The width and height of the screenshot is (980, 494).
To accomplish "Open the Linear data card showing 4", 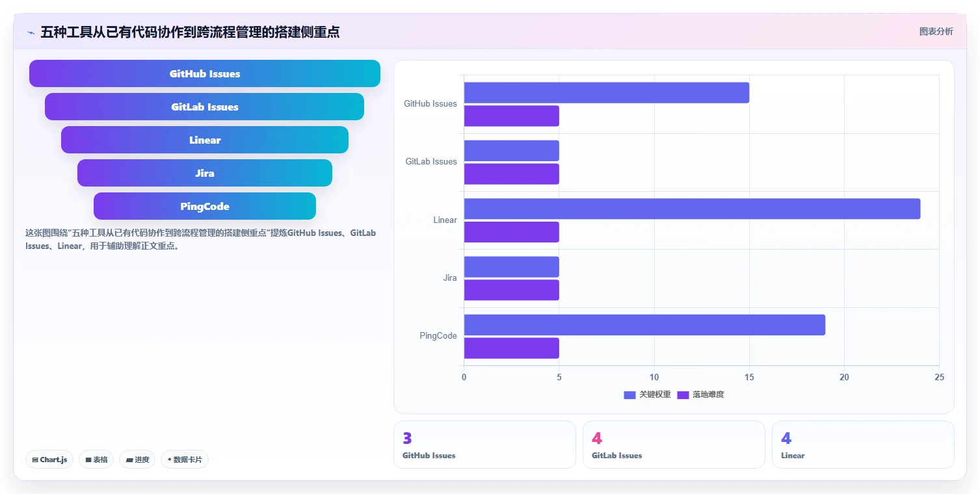I will (863, 445).
